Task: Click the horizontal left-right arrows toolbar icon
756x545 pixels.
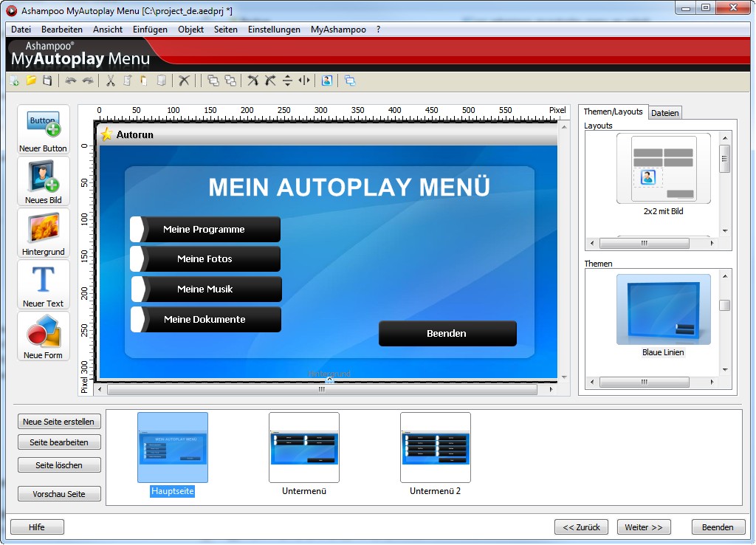Action: (x=304, y=80)
